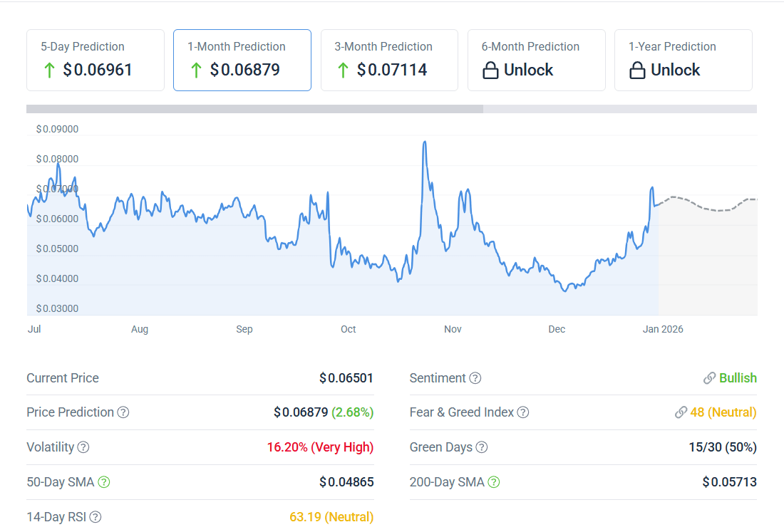Viewport: 784px width, 532px height.
Task: Click the lock icon on 6-Month Prediction
Action: [x=490, y=71]
